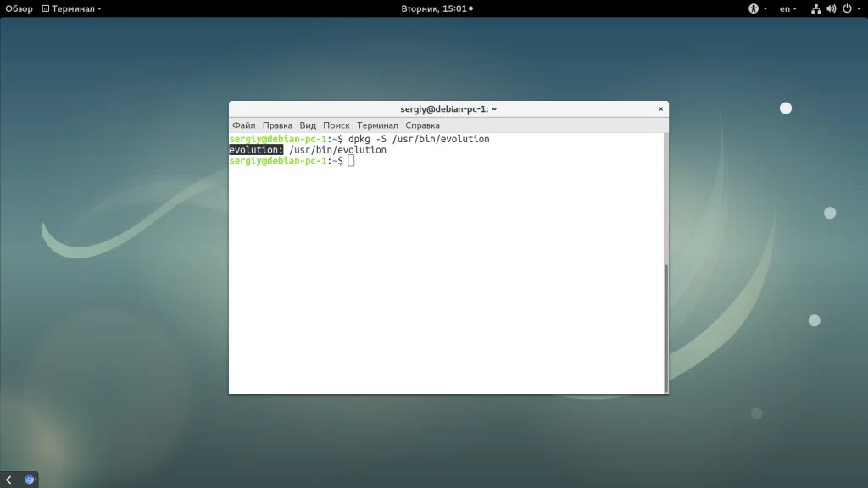Open the system menu dropdown arrow
868x488 pixels.
(858, 8)
